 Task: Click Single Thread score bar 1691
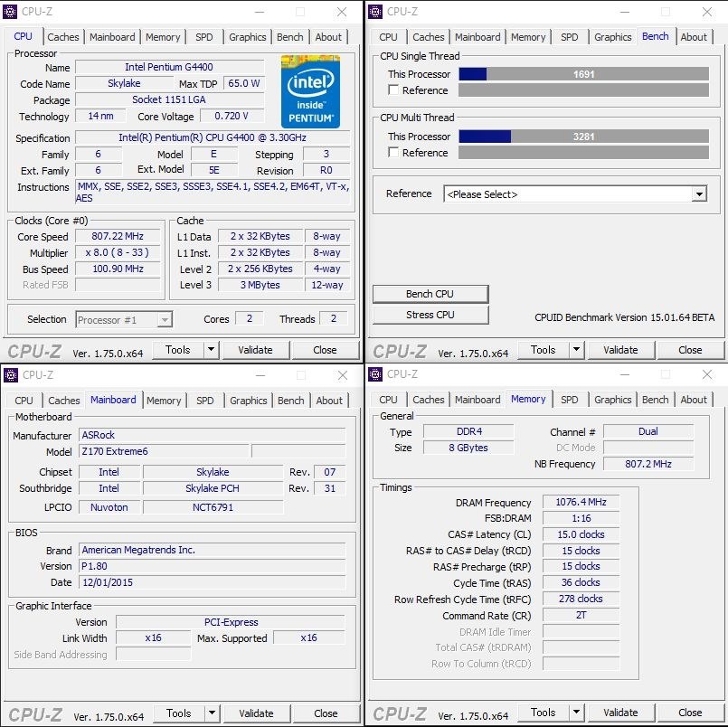(x=583, y=74)
